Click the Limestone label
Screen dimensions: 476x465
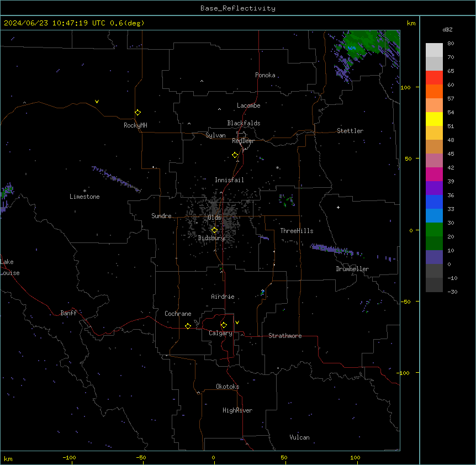pyautogui.click(x=84, y=197)
